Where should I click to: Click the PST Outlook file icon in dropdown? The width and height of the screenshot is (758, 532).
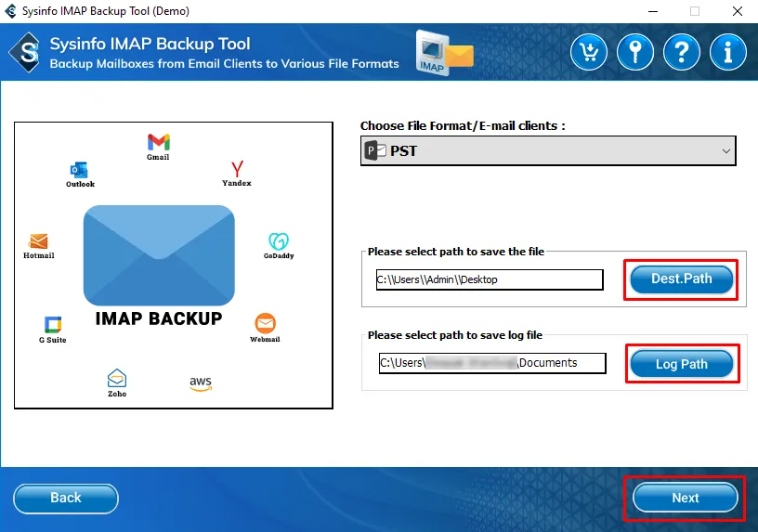tap(375, 150)
